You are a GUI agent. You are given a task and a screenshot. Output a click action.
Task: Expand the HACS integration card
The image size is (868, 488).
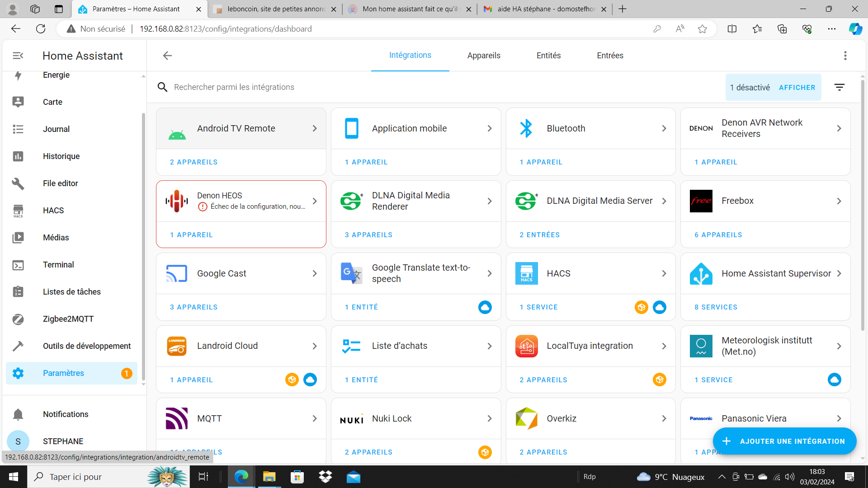(664, 273)
